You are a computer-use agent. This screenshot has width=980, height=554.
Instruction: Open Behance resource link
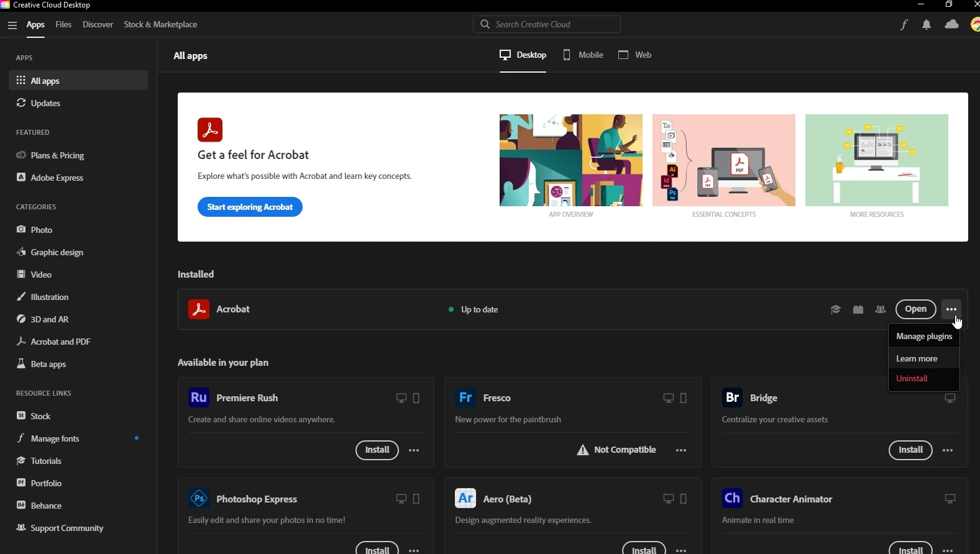(x=78, y=506)
